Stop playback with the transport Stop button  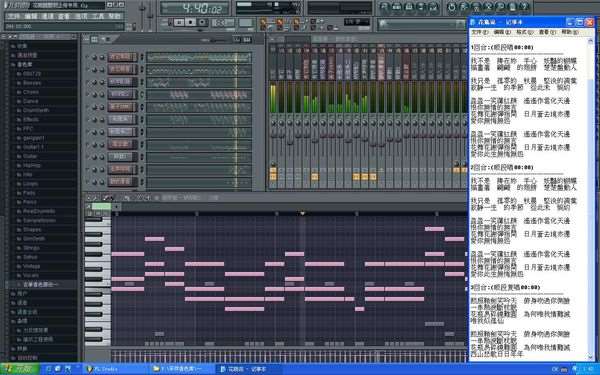click(x=190, y=23)
